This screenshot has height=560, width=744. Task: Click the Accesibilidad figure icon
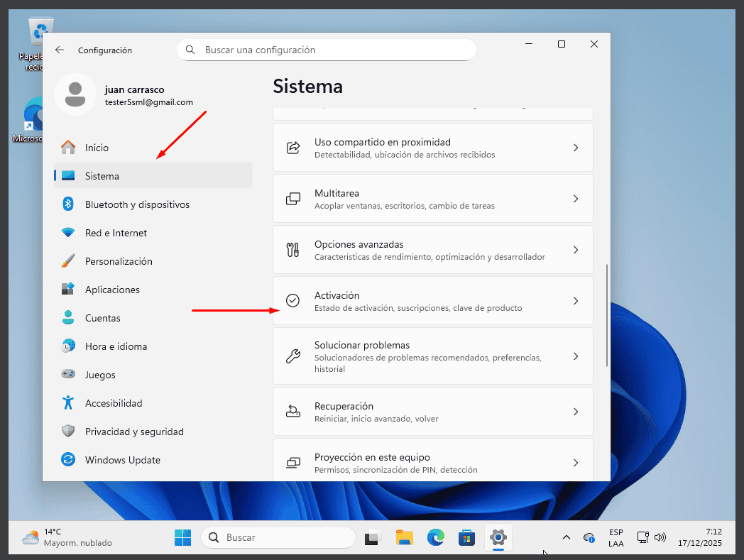tap(68, 403)
